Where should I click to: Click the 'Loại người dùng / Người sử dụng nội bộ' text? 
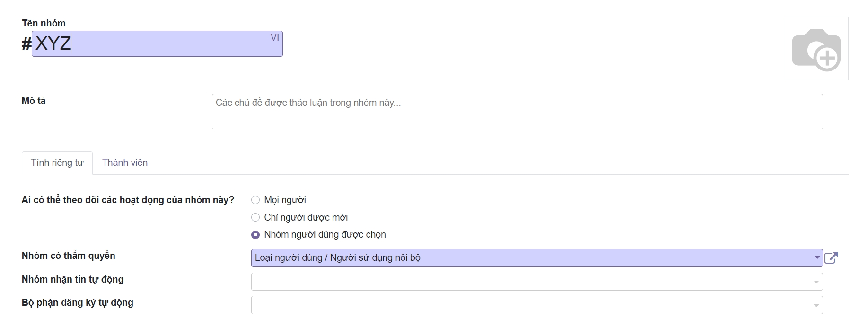click(x=337, y=258)
